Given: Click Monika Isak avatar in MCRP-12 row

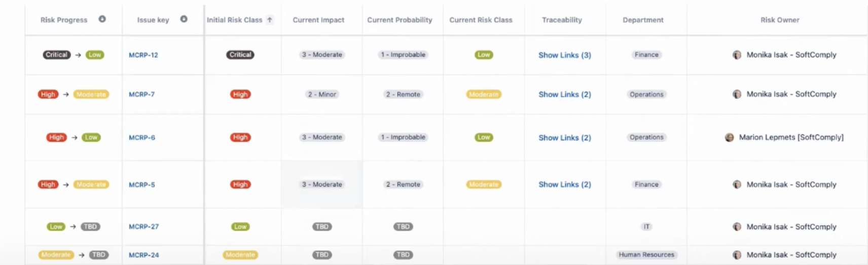Looking at the screenshot, I should (x=737, y=55).
